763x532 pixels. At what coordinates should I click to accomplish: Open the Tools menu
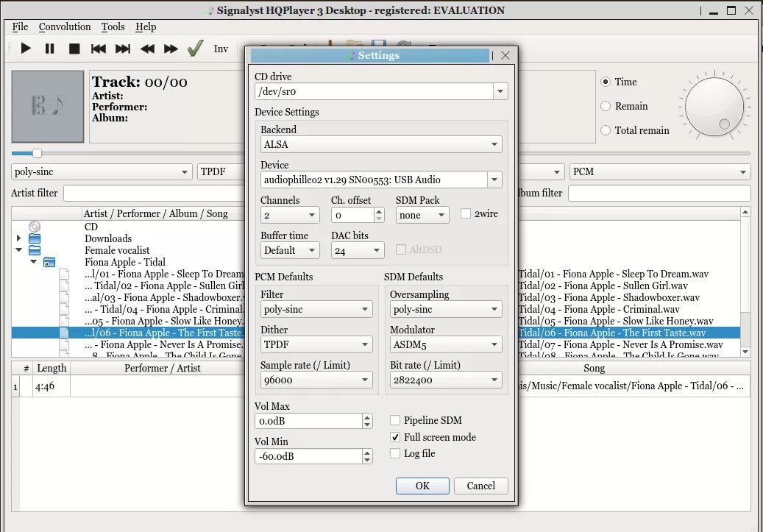[113, 26]
